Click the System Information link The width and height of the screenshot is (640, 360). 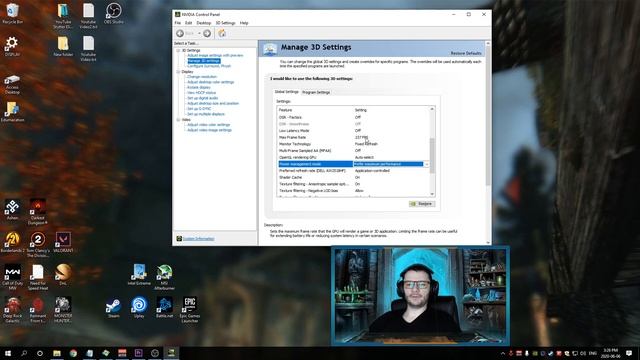coord(198,239)
